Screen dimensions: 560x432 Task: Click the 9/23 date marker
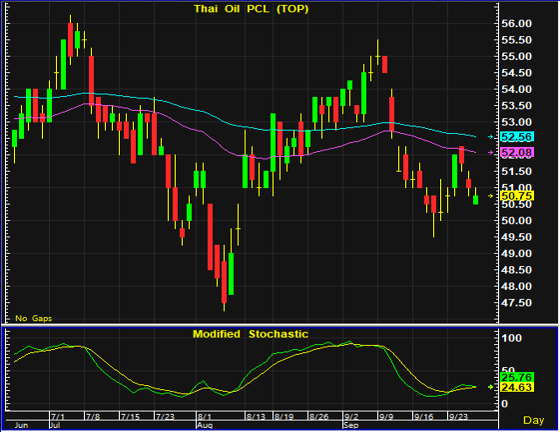pos(458,417)
